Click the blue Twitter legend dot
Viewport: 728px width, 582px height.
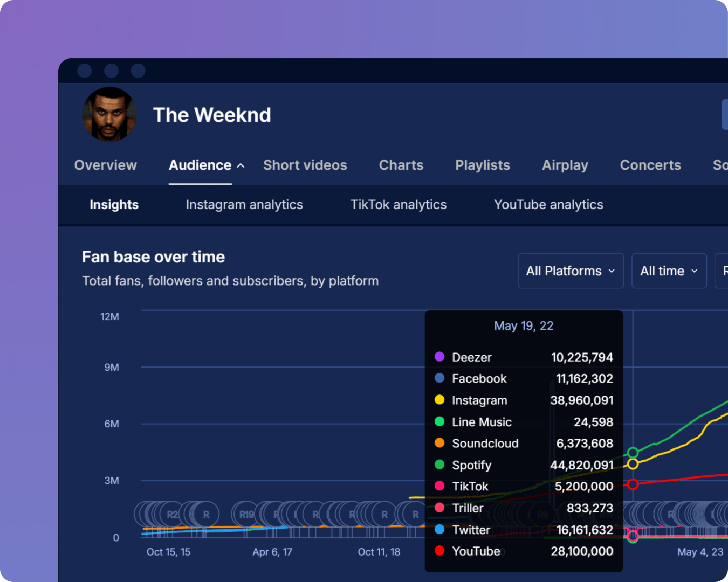(x=439, y=530)
